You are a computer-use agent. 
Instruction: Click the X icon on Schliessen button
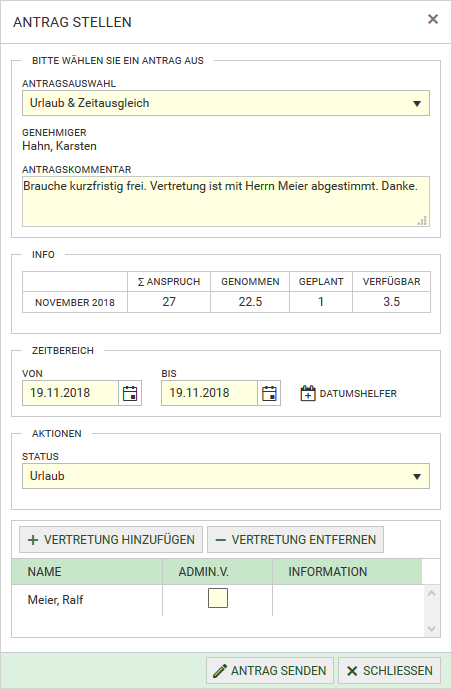click(x=352, y=671)
